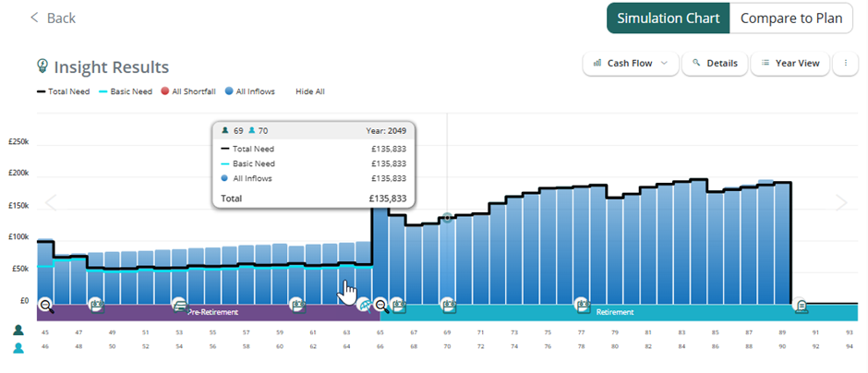Open the Cash Flow dropdown

[x=631, y=64]
